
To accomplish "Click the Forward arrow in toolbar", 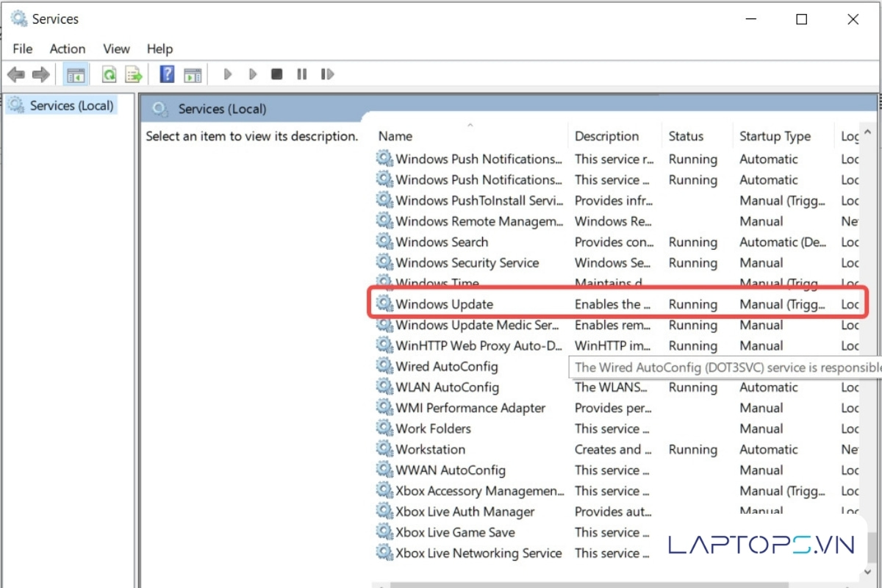I will [x=40, y=74].
